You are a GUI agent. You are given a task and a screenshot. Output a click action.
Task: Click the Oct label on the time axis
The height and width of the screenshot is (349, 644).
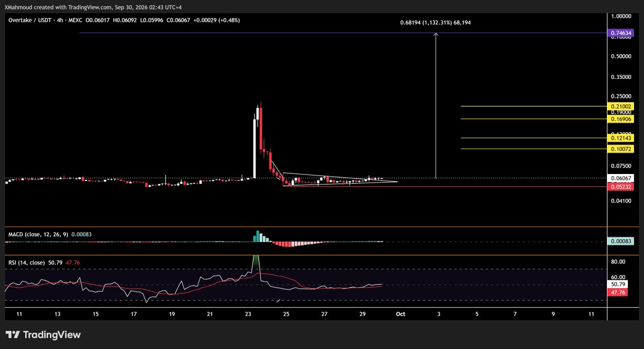click(x=400, y=313)
